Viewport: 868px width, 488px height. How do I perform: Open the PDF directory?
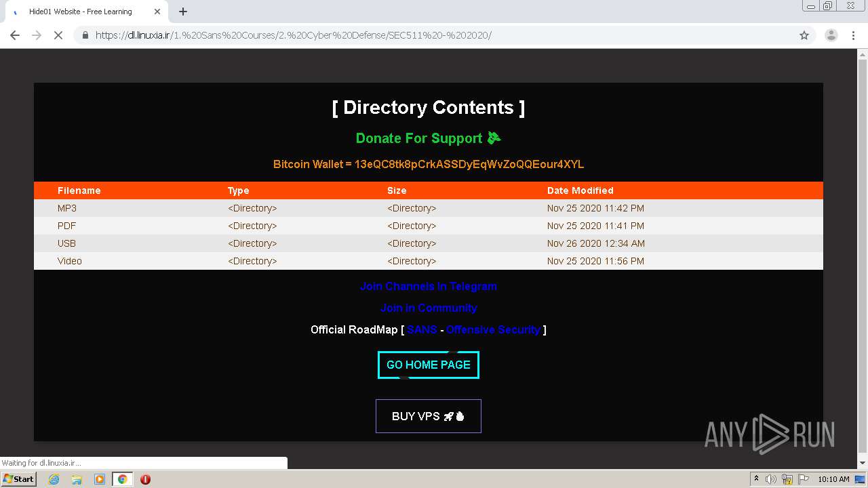(x=66, y=226)
